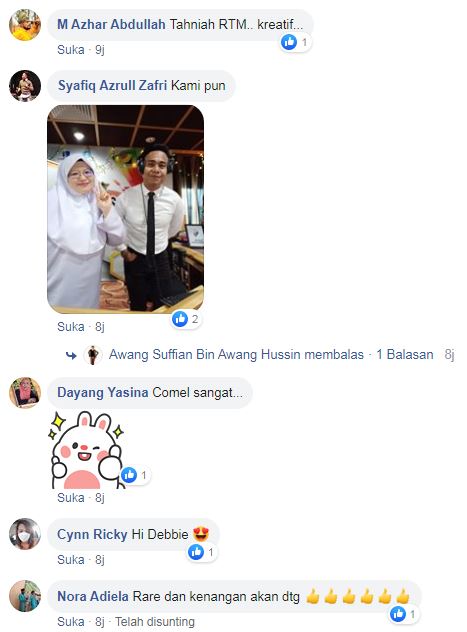Open Nora Adiela's profile name link
467x632 pixels.
click(93, 596)
